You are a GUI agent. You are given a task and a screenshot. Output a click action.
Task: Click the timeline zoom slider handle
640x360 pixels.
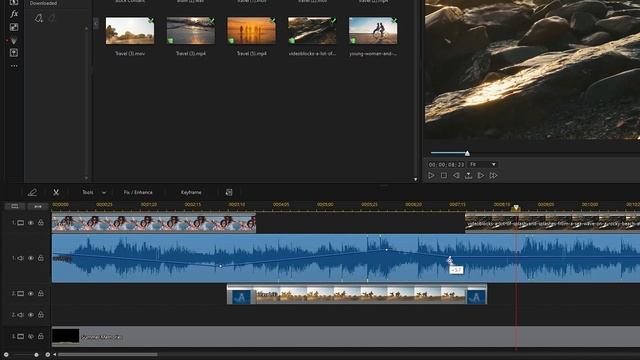tap(36, 355)
